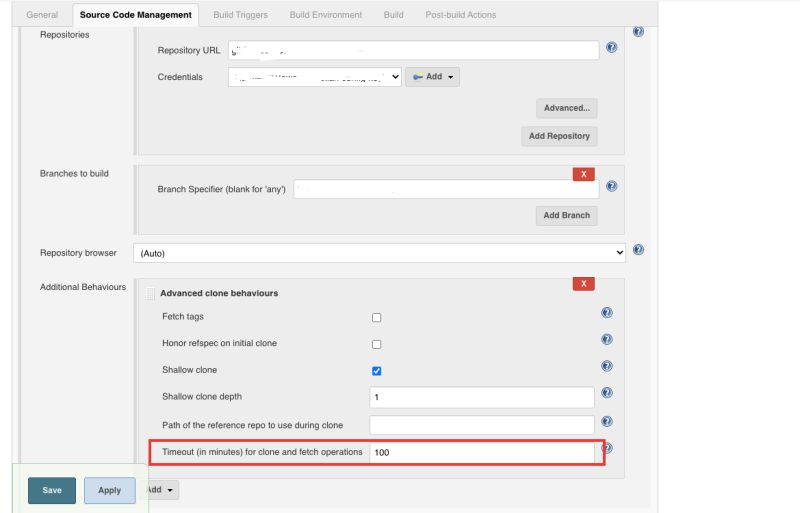This screenshot has height=513, width=800.
Task: Remove branch with red X button
Action: [583, 174]
